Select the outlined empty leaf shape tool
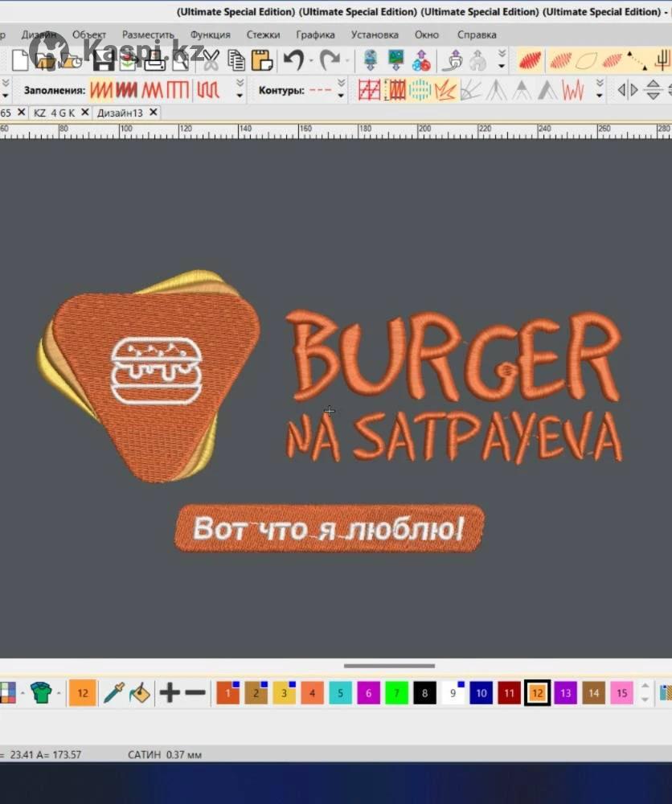672x804 pixels. [586, 61]
